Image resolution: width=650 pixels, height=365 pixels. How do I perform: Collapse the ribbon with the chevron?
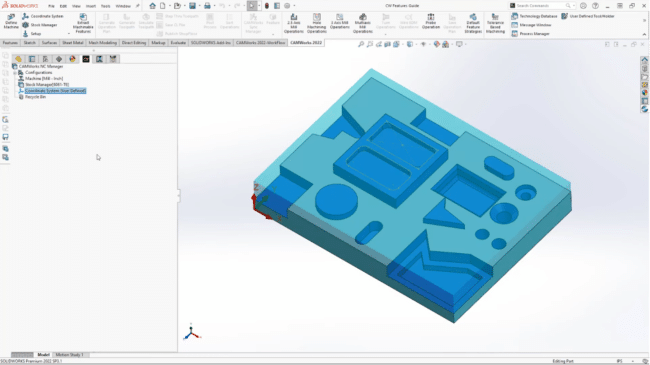tap(644, 34)
